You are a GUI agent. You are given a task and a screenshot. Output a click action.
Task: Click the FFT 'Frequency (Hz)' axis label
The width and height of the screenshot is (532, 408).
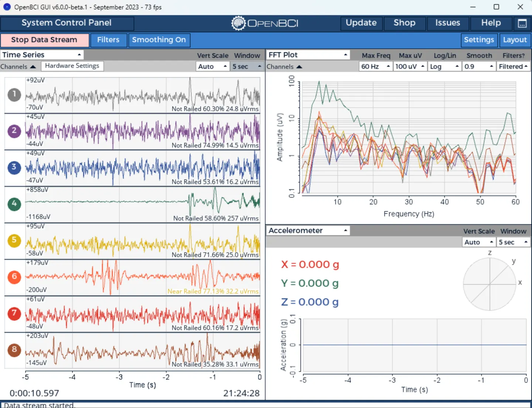409,214
